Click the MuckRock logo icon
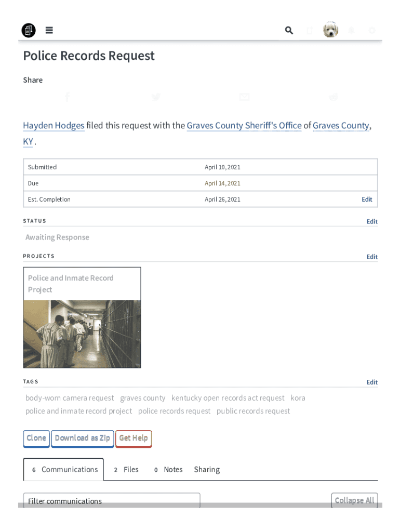 [x=29, y=31]
